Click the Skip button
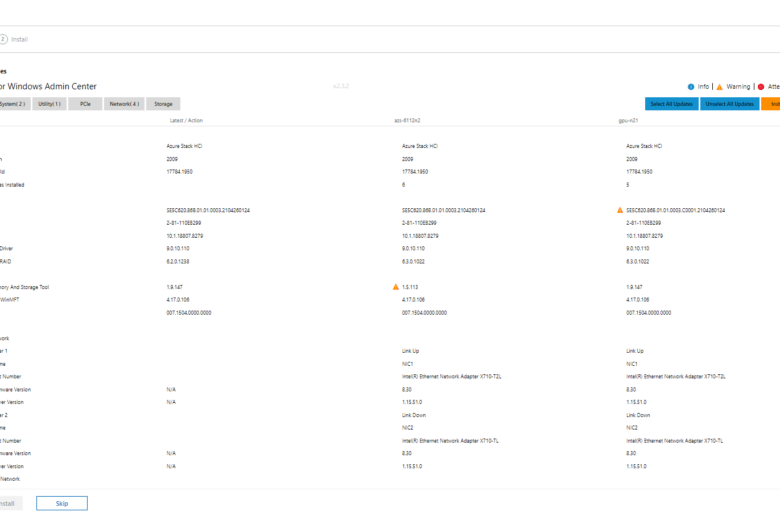780x516 pixels. coord(62,503)
